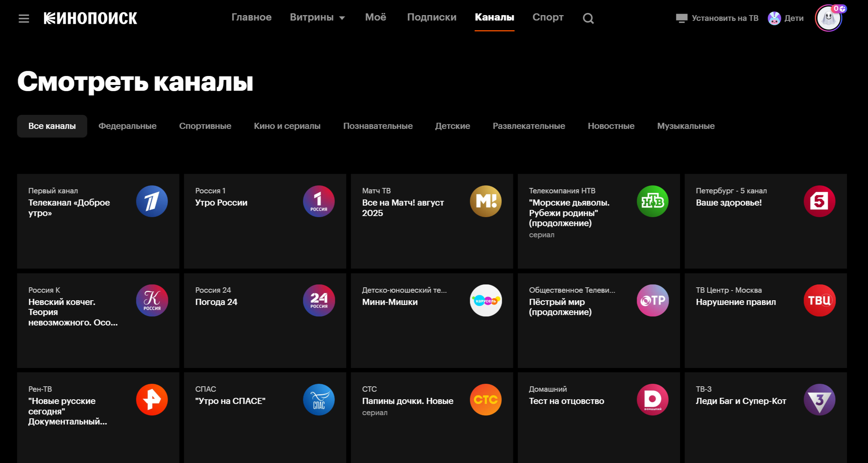Go to the Подписки section
The image size is (868, 463).
(431, 17)
